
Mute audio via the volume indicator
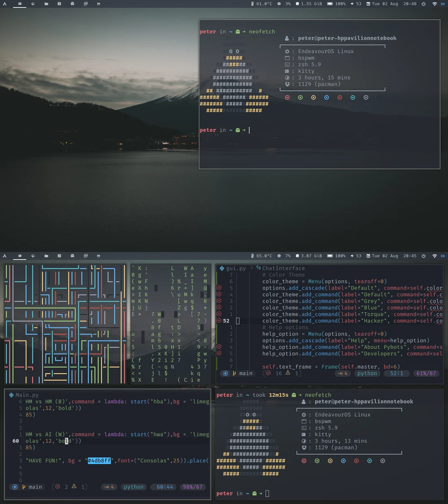pyautogui.click(x=351, y=4)
